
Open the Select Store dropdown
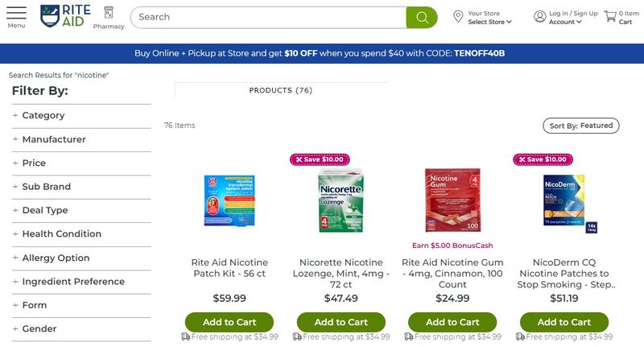click(489, 23)
